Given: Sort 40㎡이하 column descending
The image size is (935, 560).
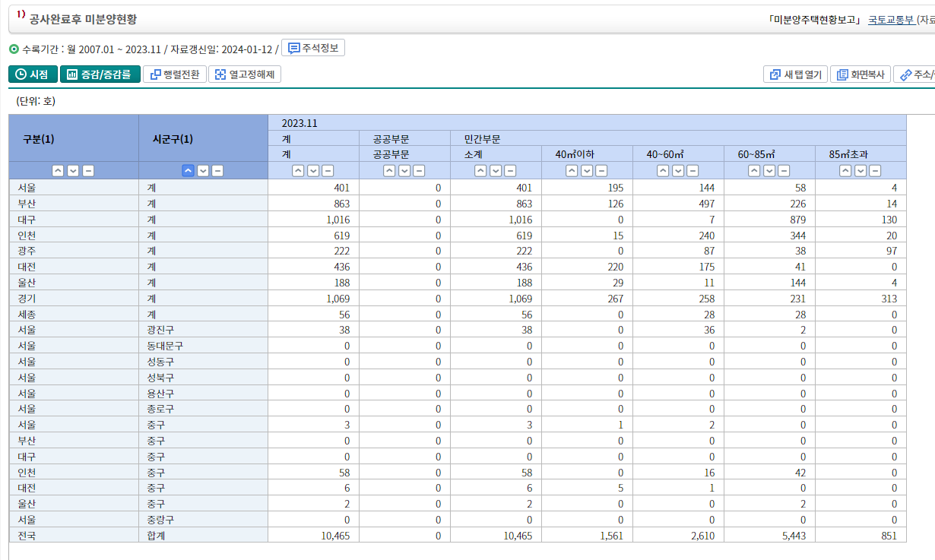Looking at the screenshot, I should coord(586,171).
